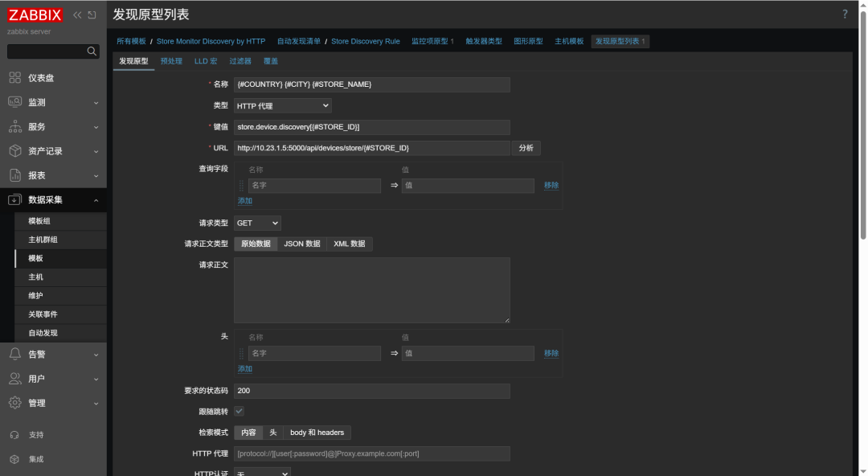Open 主机群组 in sidebar submenu
This screenshot has width=868, height=476.
point(61,240)
